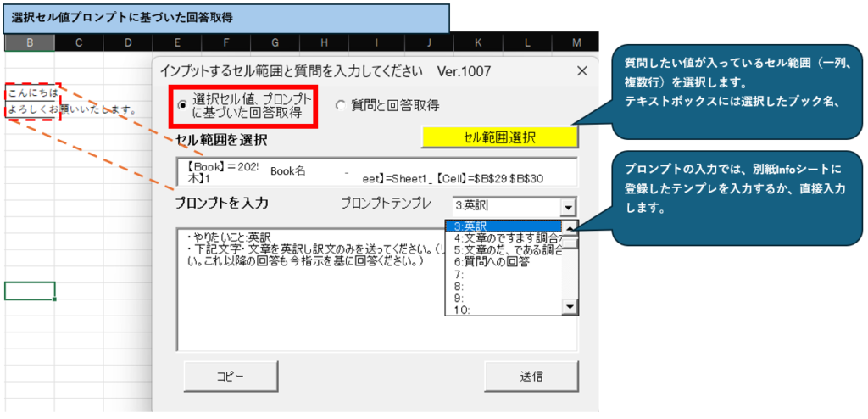This screenshot has width=868, height=419.
Task: Click the cell range text box
Action: click(x=376, y=171)
